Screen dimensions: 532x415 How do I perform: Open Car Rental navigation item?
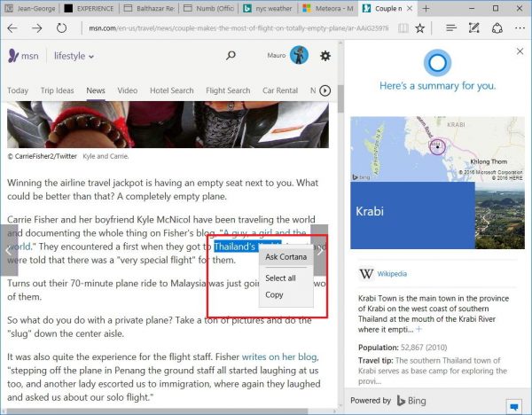point(280,90)
